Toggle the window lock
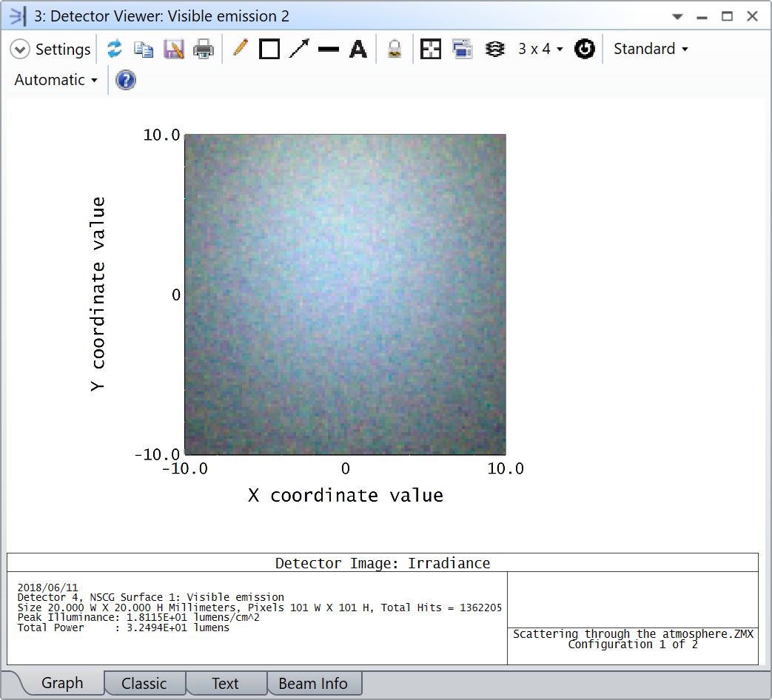 coord(395,49)
